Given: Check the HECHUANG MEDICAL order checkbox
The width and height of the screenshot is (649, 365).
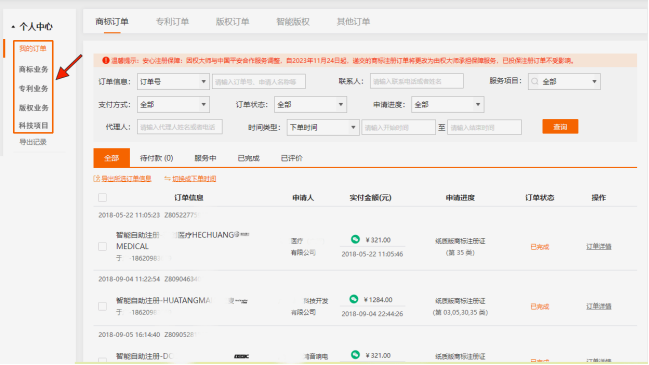Looking at the screenshot, I should 102,247.
